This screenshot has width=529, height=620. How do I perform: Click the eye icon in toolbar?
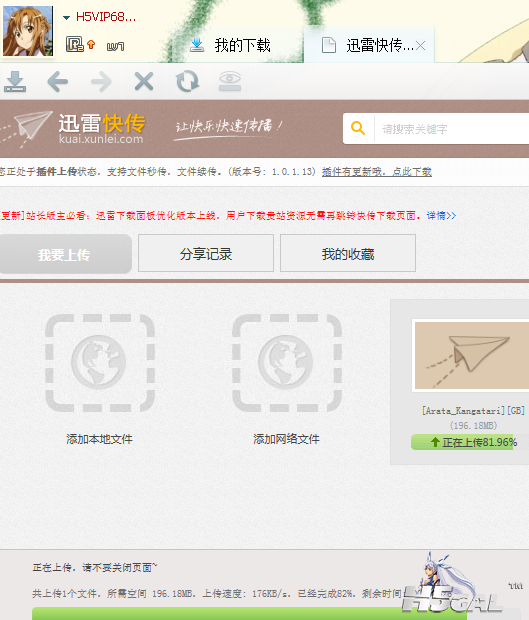click(230, 81)
